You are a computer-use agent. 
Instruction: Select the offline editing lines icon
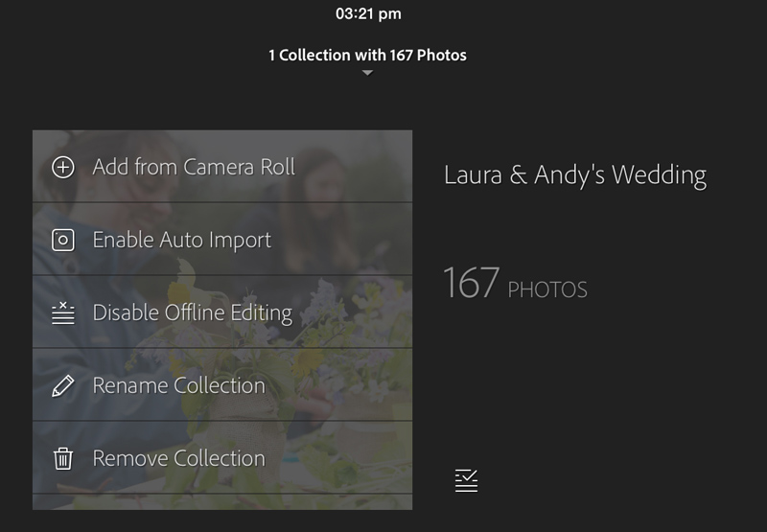click(63, 312)
